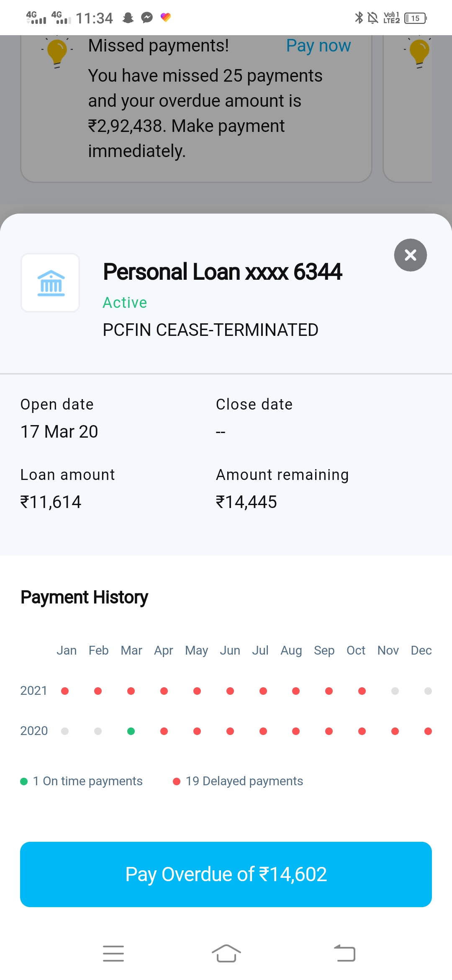Tap the bank building icon
Screen dimensions: 452x980
tap(51, 283)
